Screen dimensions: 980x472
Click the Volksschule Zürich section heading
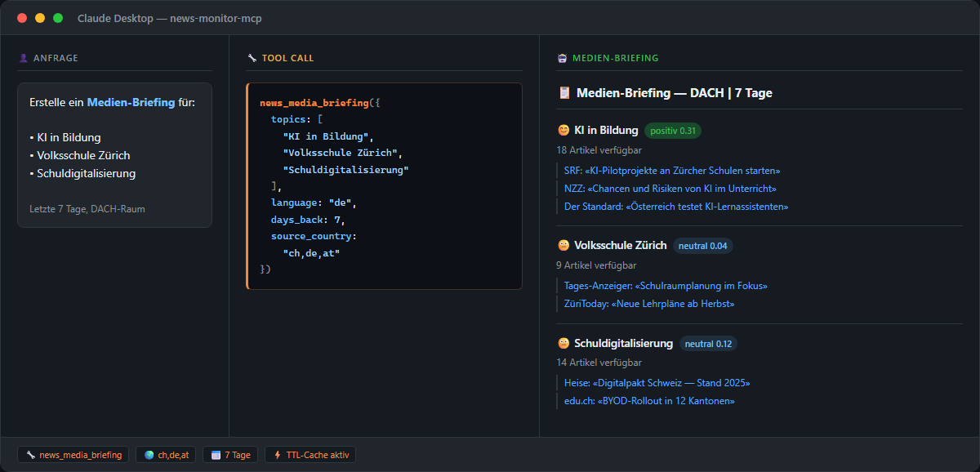[x=621, y=245]
